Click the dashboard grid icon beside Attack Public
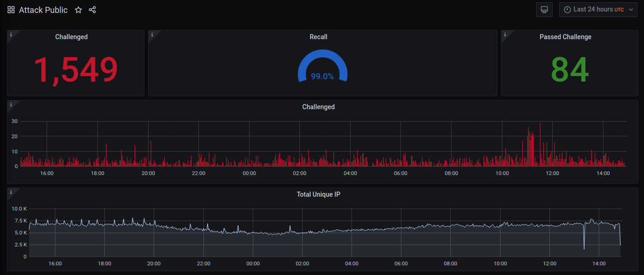Viewport: 644px width, 275px height. click(x=11, y=10)
